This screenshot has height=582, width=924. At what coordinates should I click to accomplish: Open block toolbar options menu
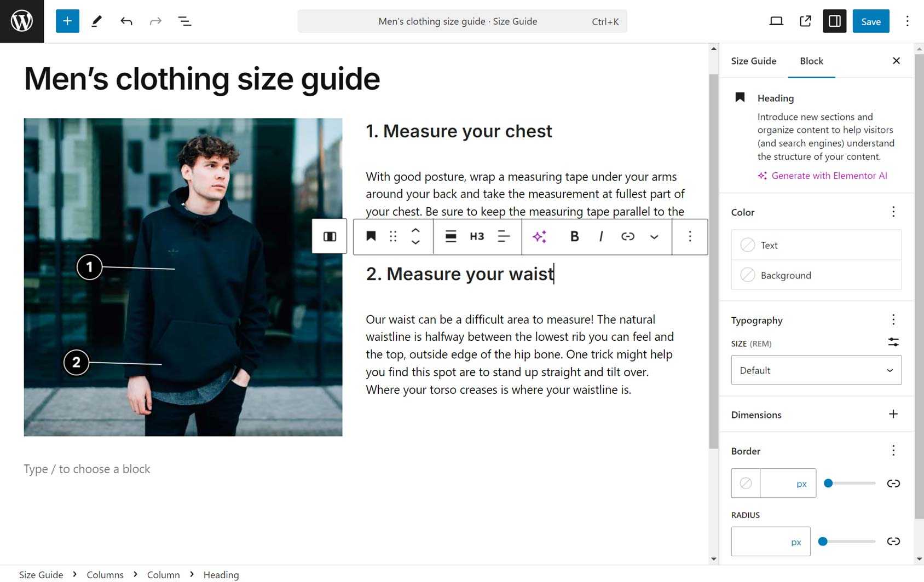690,236
